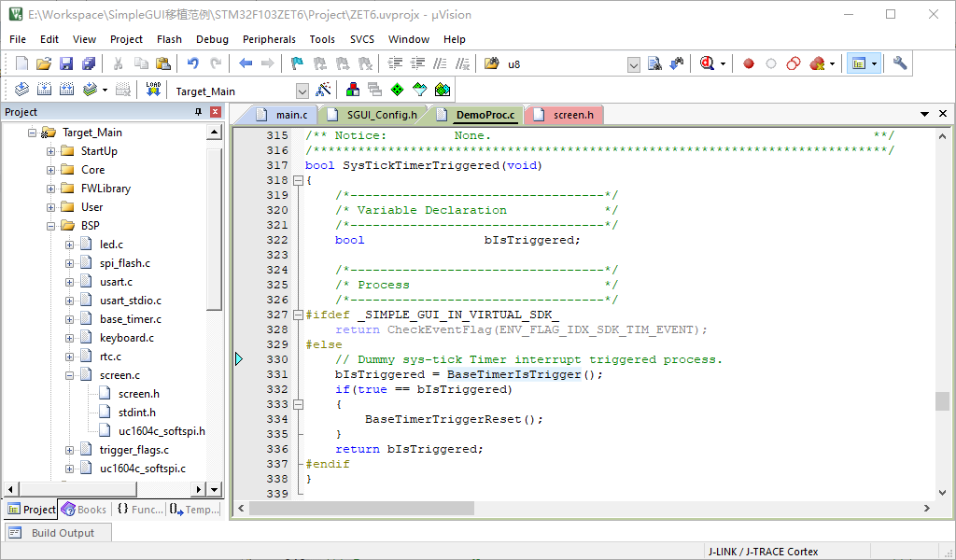
Task: Collapse the code fold at line 318
Action: point(298,180)
